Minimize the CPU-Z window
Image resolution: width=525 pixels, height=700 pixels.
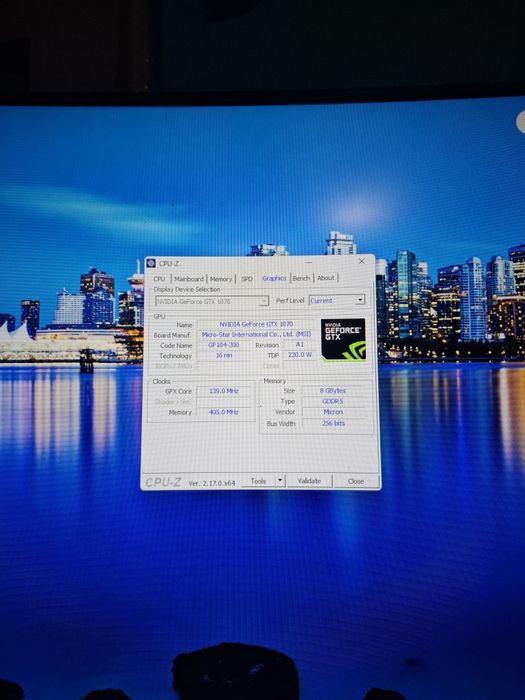tap(308, 262)
